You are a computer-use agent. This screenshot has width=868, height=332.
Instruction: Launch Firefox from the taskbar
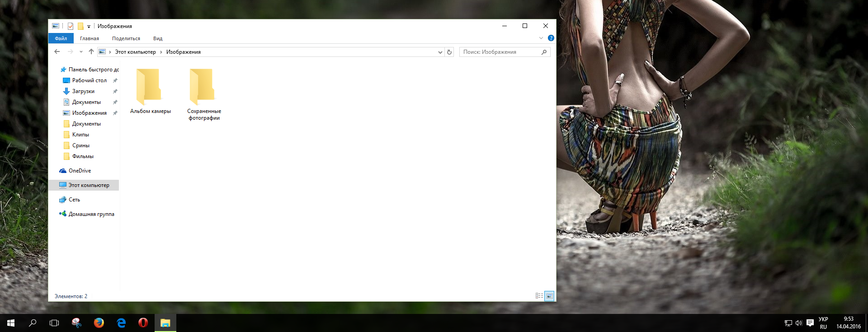99,323
